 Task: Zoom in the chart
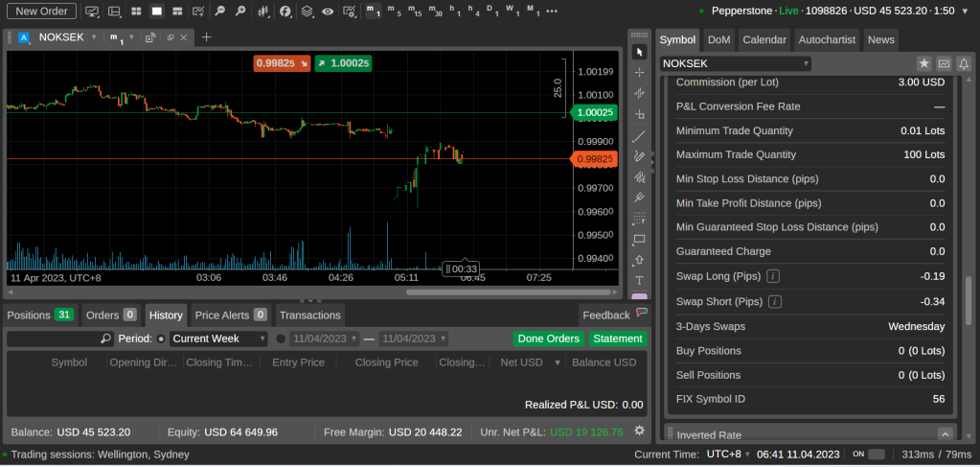(240, 11)
